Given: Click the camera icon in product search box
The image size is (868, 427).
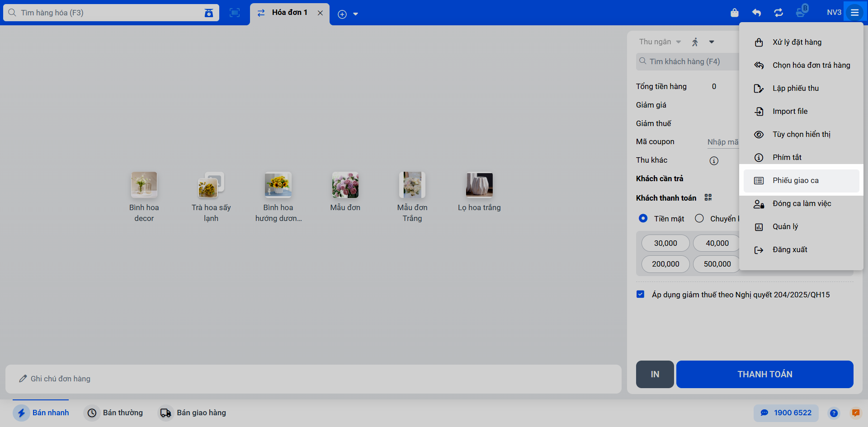Looking at the screenshot, I should [x=208, y=13].
